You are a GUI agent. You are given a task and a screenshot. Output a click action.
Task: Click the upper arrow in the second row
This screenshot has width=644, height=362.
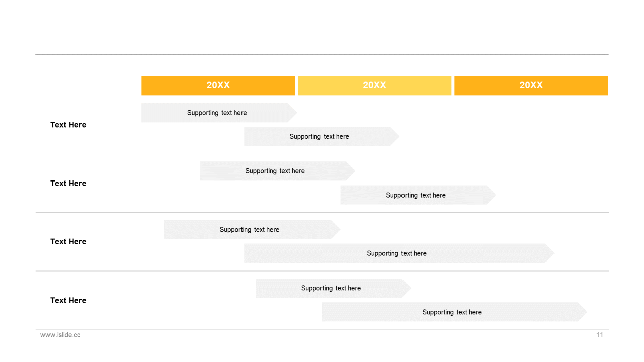coord(275,171)
